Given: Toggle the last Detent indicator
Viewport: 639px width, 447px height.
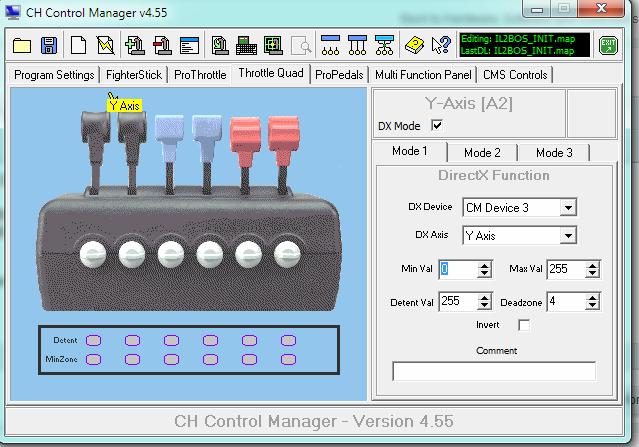Looking at the screenshot, I should click(x=288, y=340).
